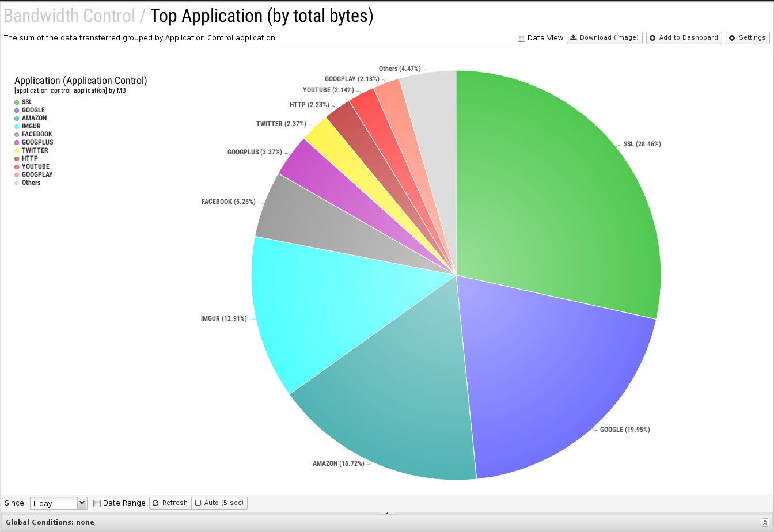This screenshot has height=532, width=774.
Task: Click the Others (4.47%) chart label
Action: pos(400,69)
